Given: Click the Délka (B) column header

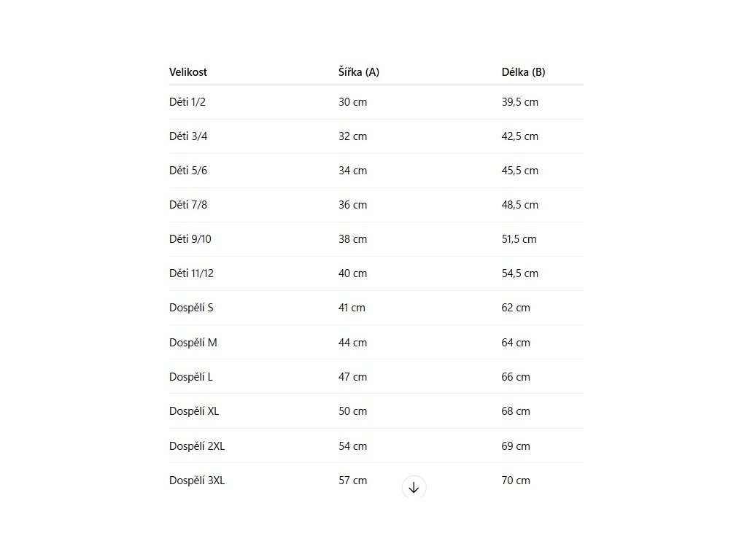Looking at the screenshot, I should tap(523, 72).
